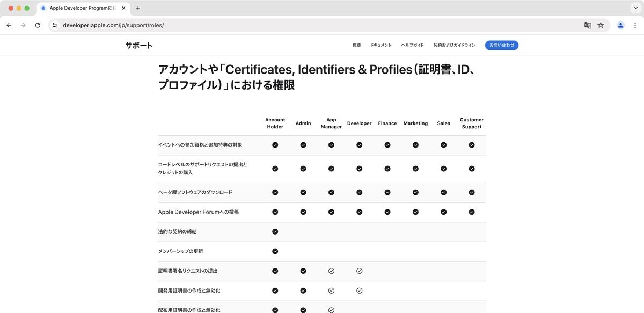Image resolution: width=644 pixels, height=313 pixels.
Task: Click the browser forward arrow
Action: point(23,25)
